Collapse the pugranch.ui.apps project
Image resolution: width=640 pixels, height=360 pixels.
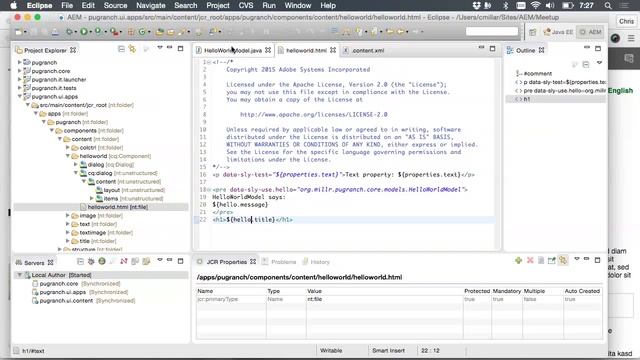(19, 97)
